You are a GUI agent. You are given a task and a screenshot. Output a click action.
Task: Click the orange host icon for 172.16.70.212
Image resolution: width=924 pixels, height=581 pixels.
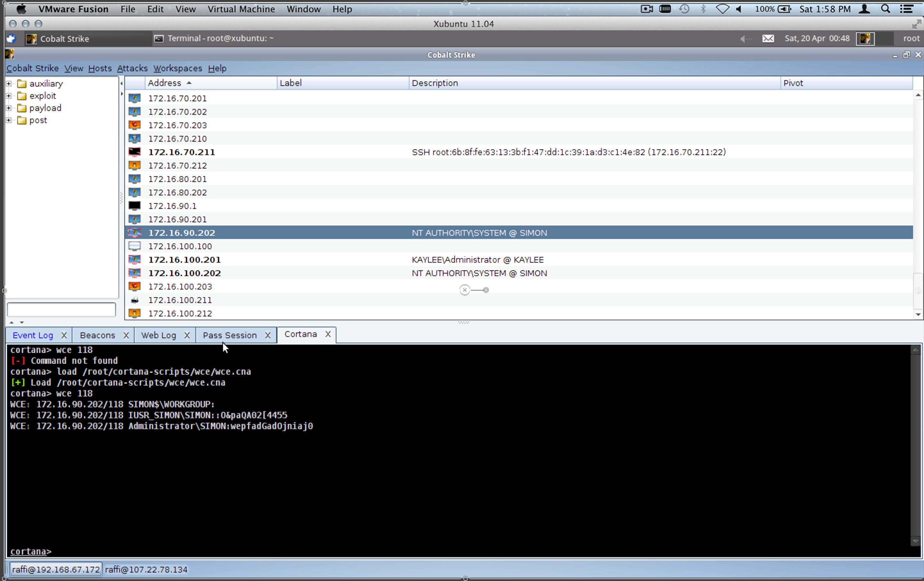click(134, 165)
